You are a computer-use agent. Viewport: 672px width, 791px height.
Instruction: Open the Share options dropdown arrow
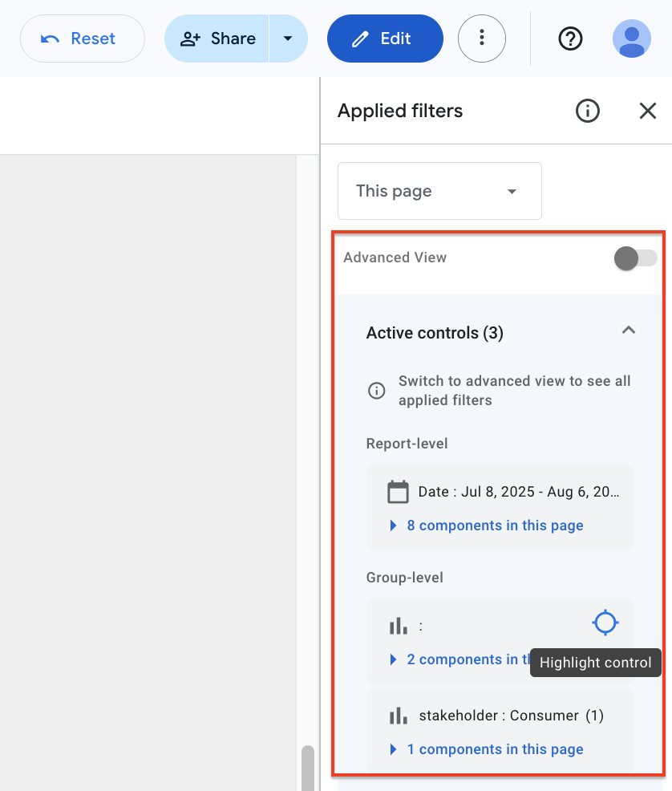(289, 39)
